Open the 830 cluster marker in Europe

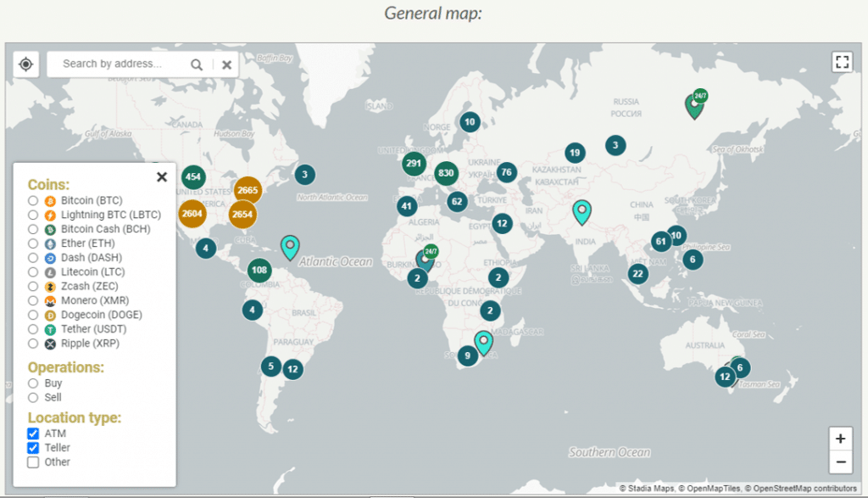[446, 173]
